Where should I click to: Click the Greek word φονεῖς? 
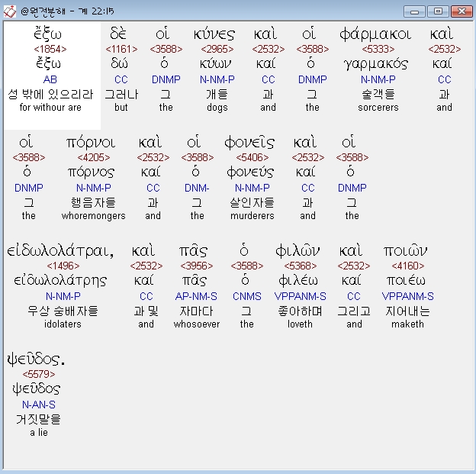tap(249, 143)
